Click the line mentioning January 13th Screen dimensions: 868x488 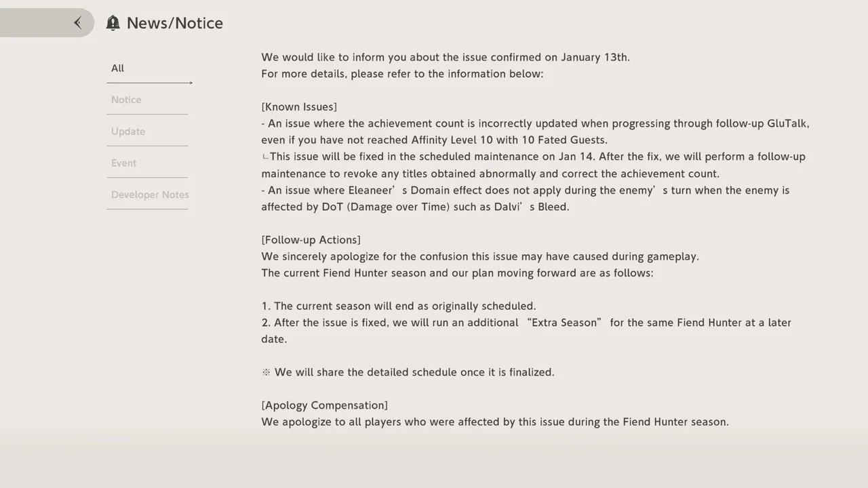tap(446, 57)
